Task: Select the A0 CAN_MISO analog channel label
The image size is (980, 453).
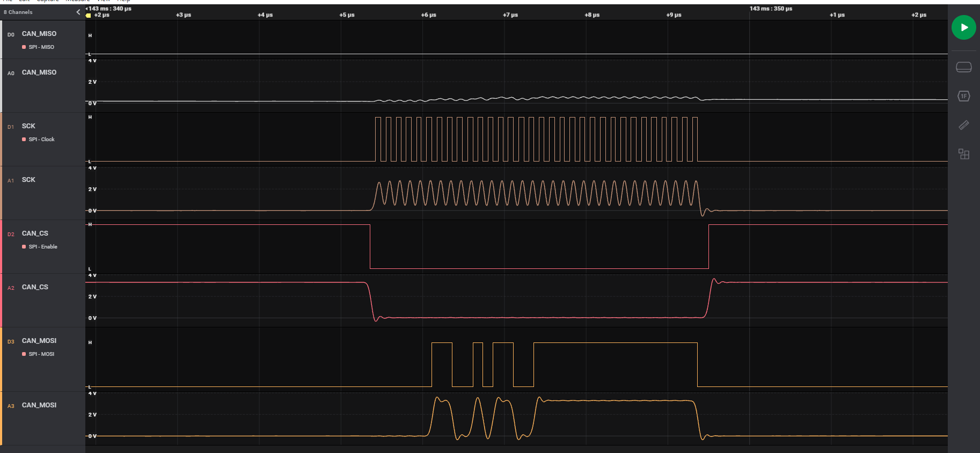Action: pyautogui.click(x=39, y=72)
